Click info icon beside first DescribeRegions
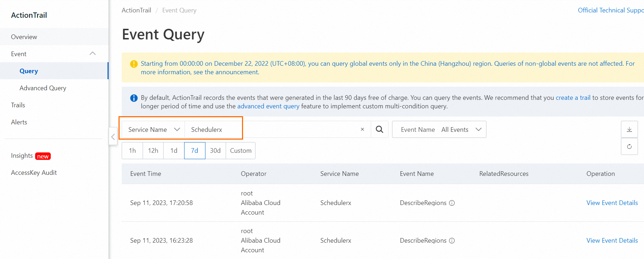The width and height of the screenshot is (644, 259). coord(452,203)
